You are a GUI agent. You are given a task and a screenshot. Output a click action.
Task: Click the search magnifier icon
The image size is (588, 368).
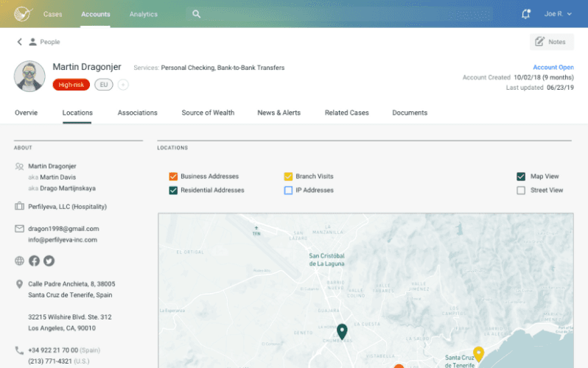click(196, 14)
